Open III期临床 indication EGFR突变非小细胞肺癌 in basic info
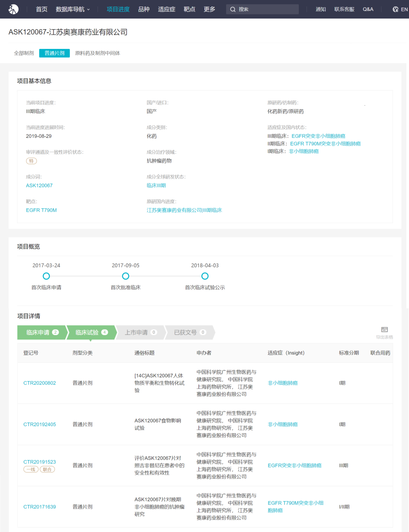This screenshot has height=532, width=409. point(318,136)
